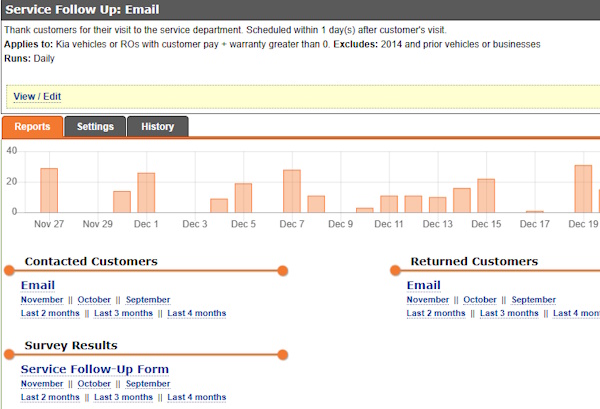
Task: Open November report under Contacted Customers
Action: pyautogui.click(x=42, y=300)
